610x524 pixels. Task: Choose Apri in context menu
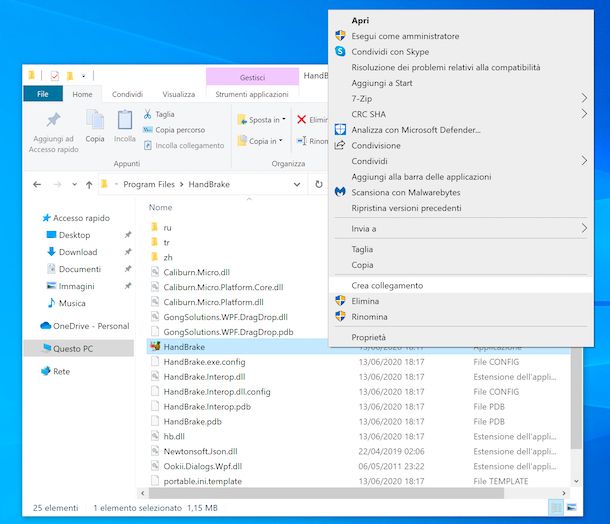pyautogui.click(x=461, y=21)
